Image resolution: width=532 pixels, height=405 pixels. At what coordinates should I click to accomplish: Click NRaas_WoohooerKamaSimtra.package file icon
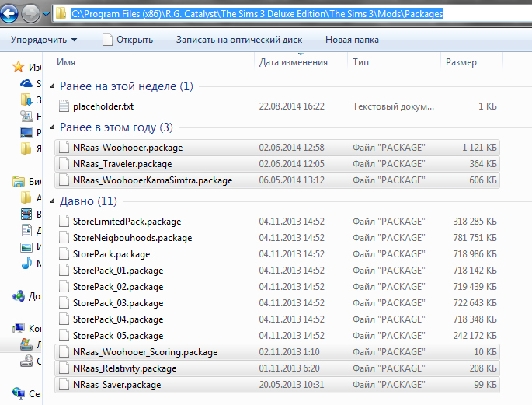tap(64, 180)
